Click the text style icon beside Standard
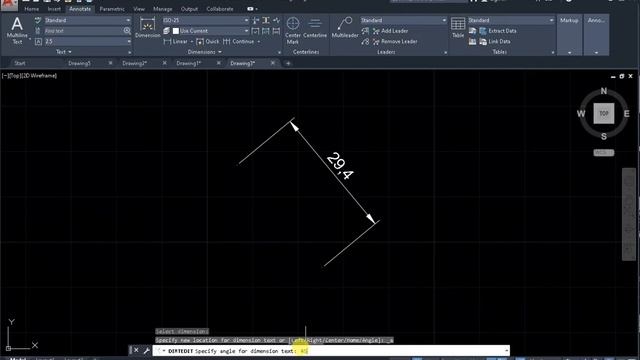The height and width of the screenshot is (360, 640). click(38, 20)
